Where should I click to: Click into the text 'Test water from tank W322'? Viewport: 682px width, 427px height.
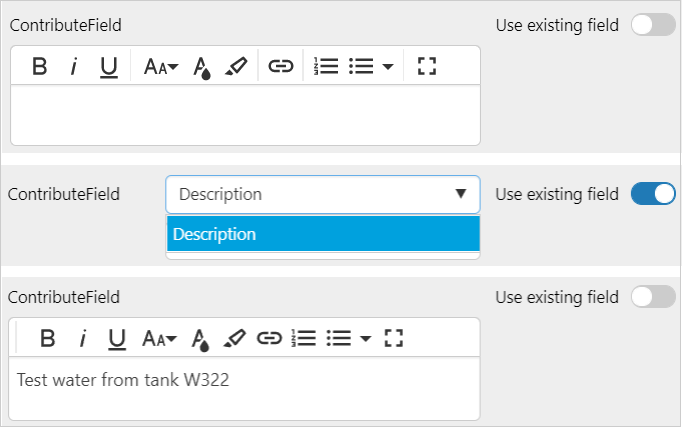(x=124, y=380)
